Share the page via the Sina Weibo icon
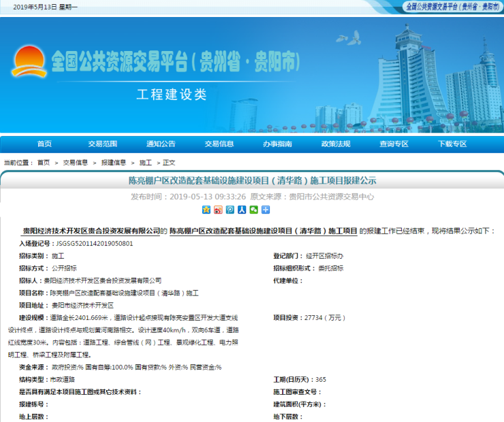Screen dimensions: 504x422 (218, 210)
